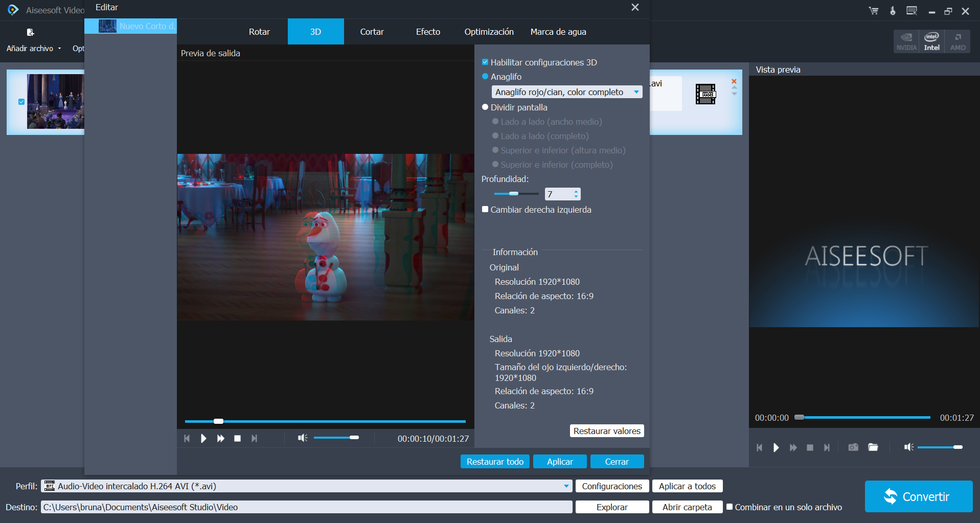Click Explorar to choose destination
Screen dimensions: 980x523
[x=612, y=507]
